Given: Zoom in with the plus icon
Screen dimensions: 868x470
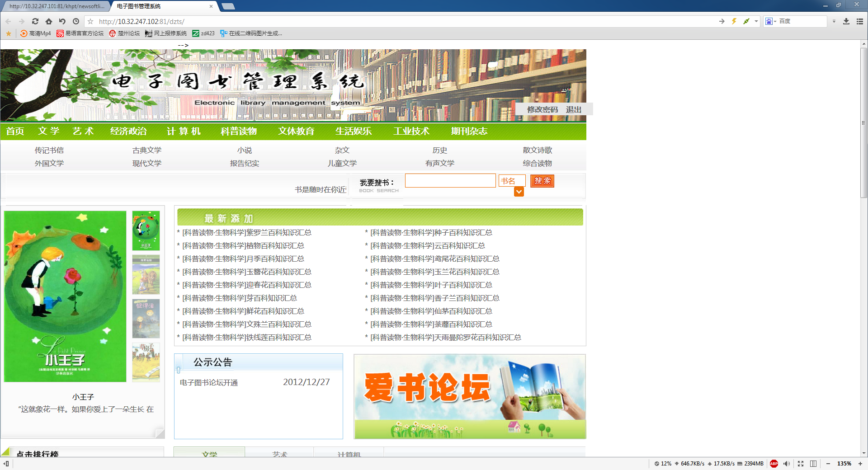Looking at the screenshot, I should coord(860,464).
